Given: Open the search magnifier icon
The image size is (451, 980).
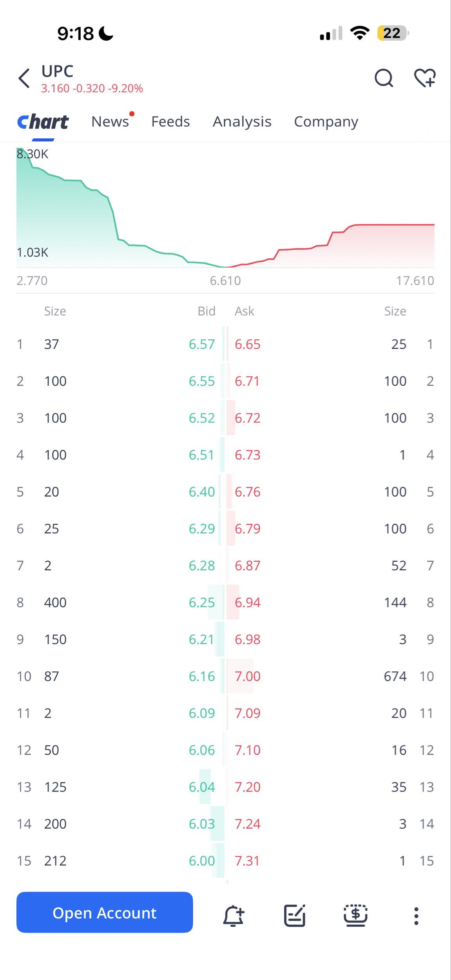Looking at the screenshot, I should tap(384, 78).
